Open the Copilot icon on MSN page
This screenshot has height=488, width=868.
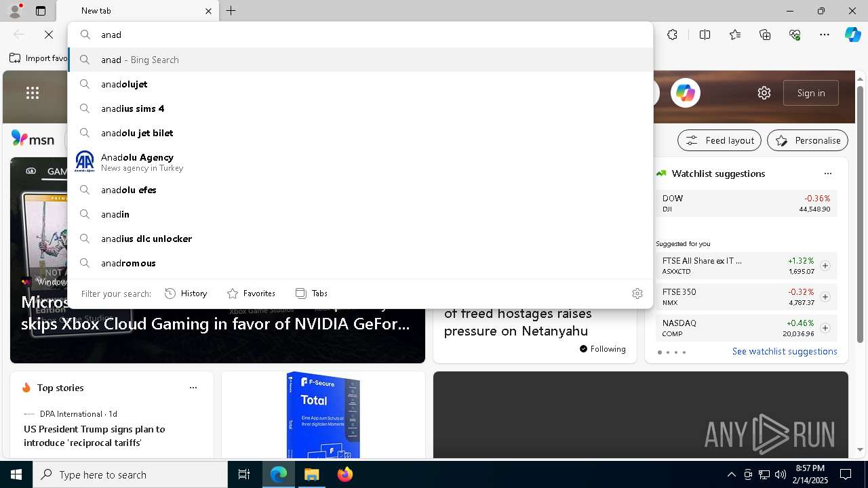click(685, 93)
